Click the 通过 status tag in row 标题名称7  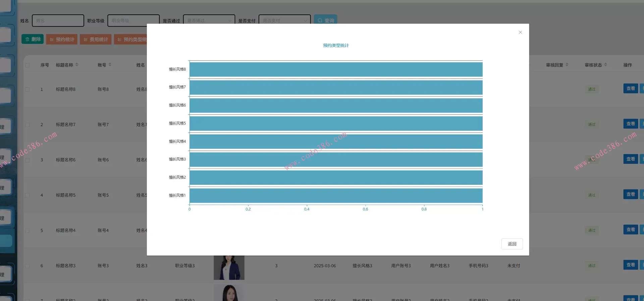coord(592,125)
